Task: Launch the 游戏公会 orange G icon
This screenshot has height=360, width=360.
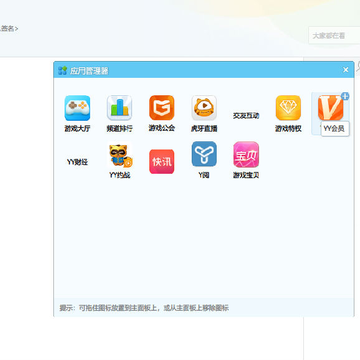Action: point(162,108)
